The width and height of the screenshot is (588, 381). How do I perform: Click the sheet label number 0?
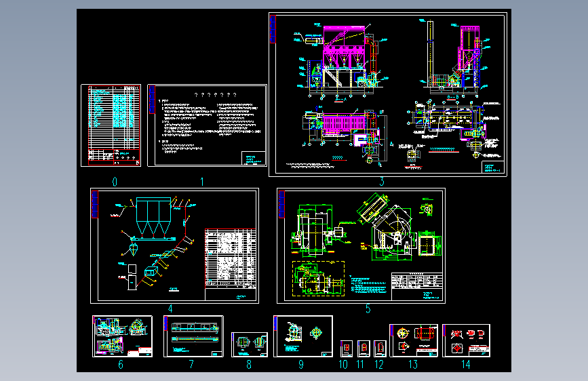pos(115,182)
